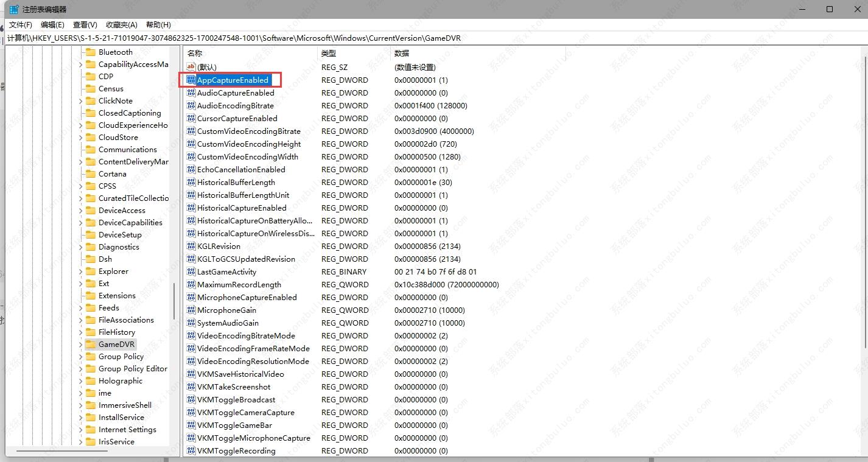Click the folder icon next to Explorer
Screen dimensions: 868x462
(91, 271)
